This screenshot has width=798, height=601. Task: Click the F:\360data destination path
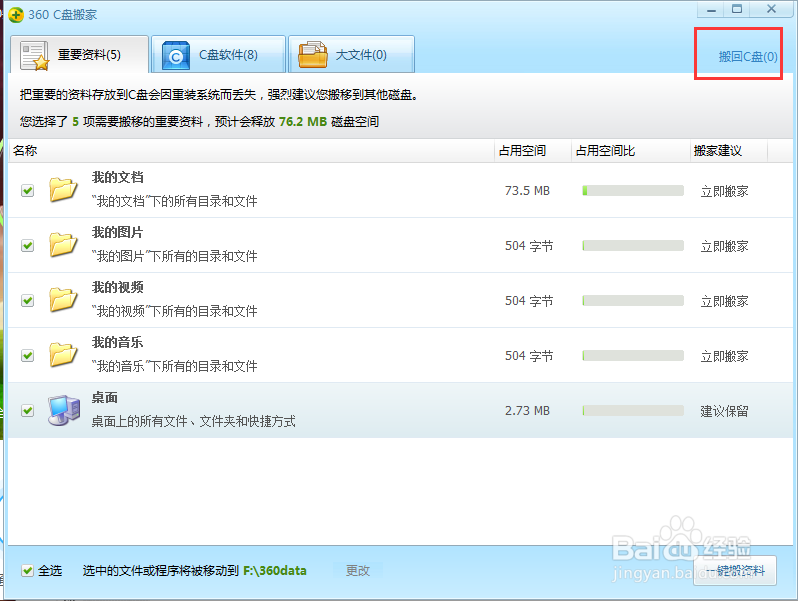tap(275, 571)
